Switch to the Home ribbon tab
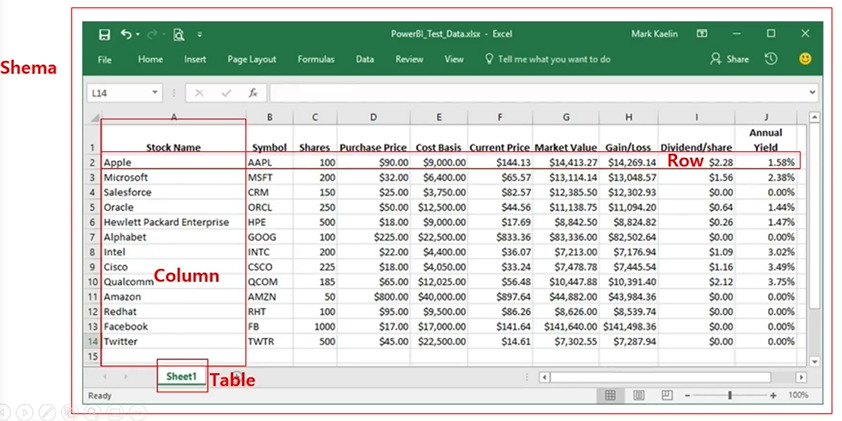This screenshot has width=842, height=421. (x=150, y=60)
